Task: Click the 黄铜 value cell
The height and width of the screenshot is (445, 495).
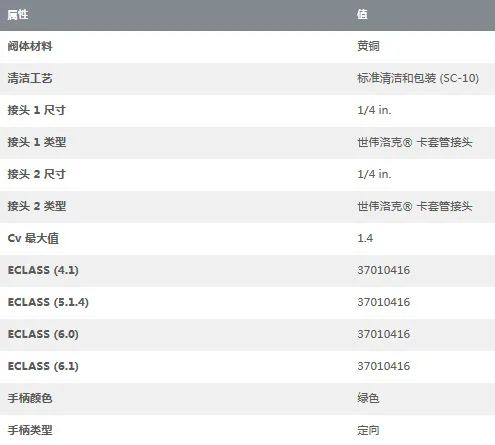Action: click(368, 46)
